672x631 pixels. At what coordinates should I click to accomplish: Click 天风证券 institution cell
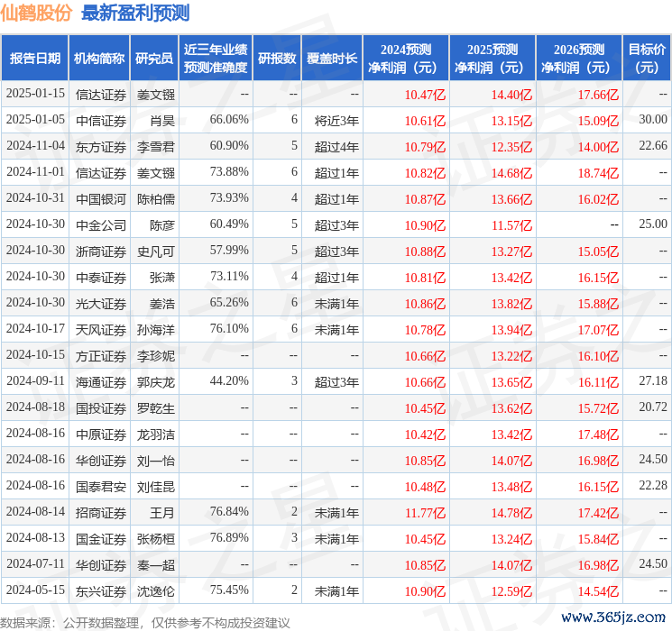(101, 330)
